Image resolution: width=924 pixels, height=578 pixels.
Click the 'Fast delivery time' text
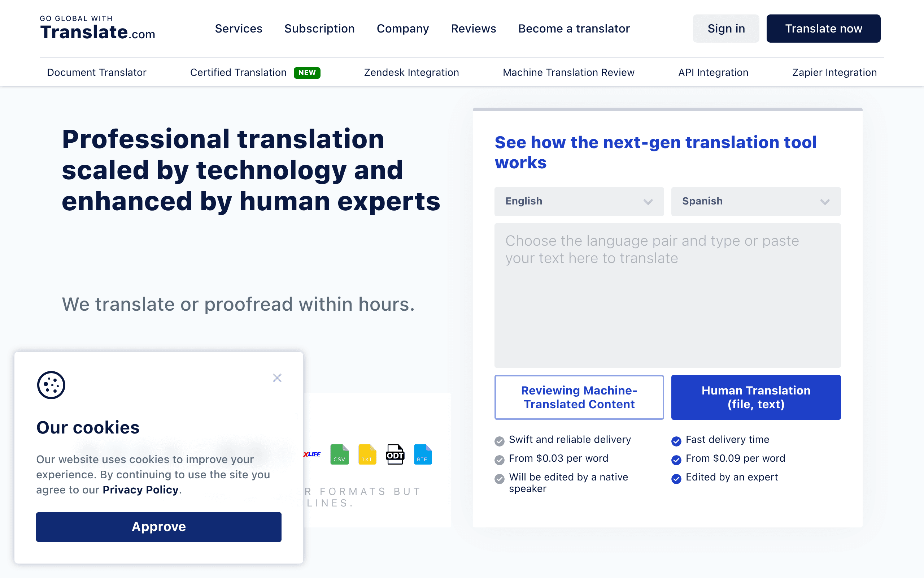pyautogui.click(x=727, y=440)
